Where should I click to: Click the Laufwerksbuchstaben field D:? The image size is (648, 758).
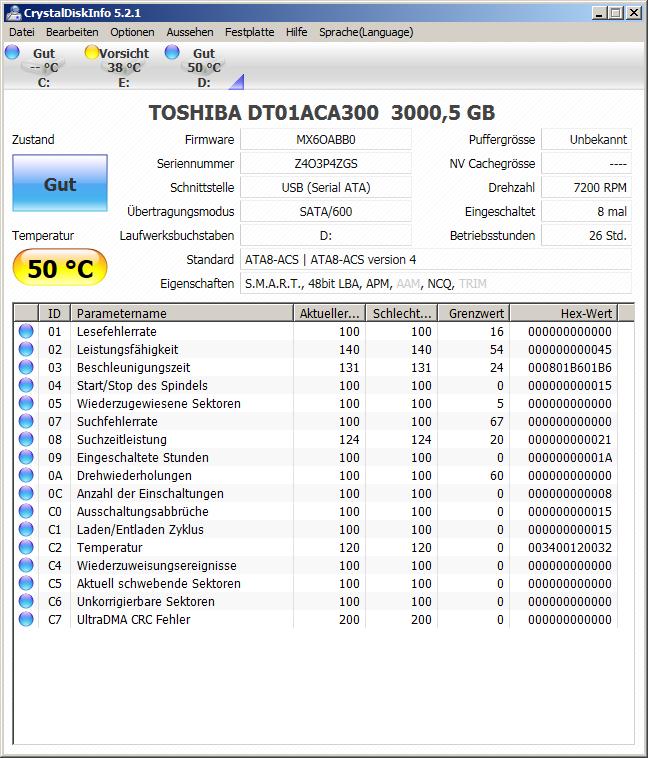(x=326, y=235)
